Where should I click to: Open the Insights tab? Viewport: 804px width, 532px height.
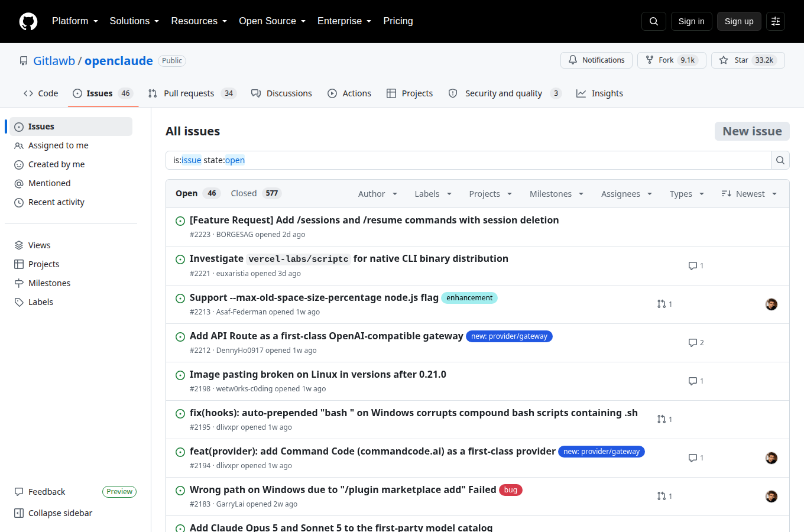tap(599, 93)
